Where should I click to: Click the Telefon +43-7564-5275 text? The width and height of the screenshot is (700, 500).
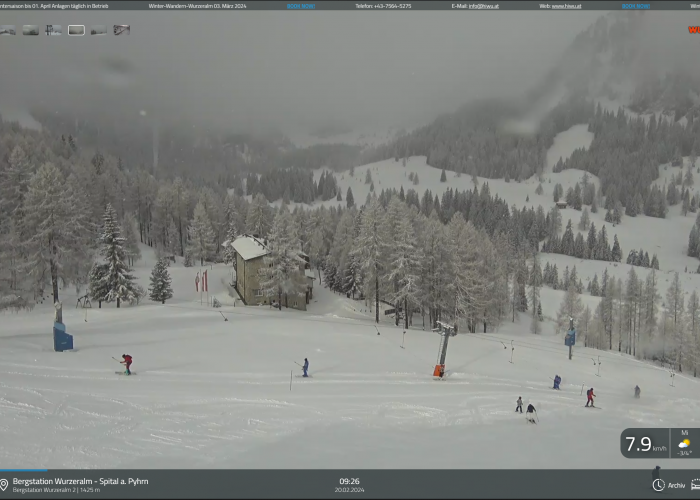tap(383, 6)
